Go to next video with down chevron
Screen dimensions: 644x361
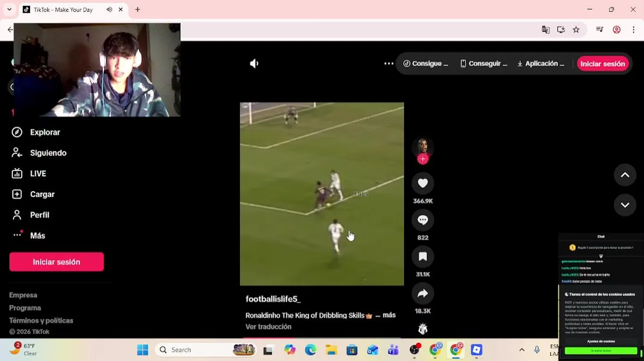click(x=625, y=205)
